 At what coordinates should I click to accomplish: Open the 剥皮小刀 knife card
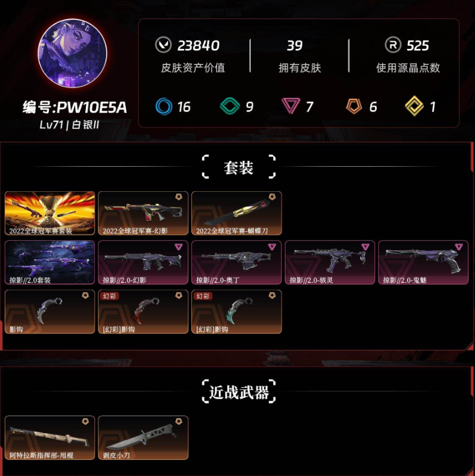[x=143, y=437]
